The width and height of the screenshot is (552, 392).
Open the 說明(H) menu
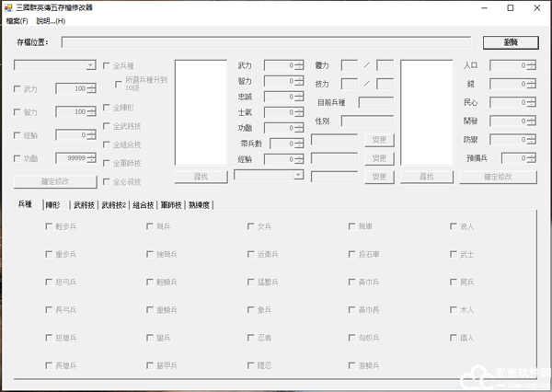click(x=51, y=20)
